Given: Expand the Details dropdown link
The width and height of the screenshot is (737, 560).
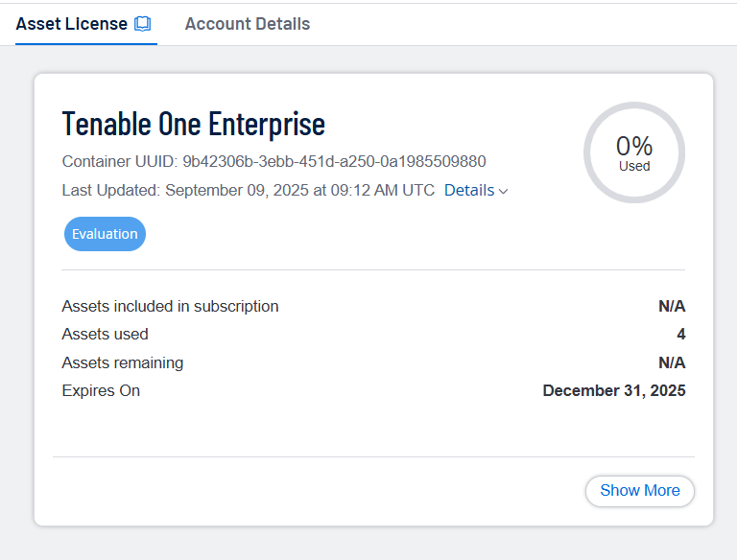Looking at the screenshot, I should coord(469,190).
